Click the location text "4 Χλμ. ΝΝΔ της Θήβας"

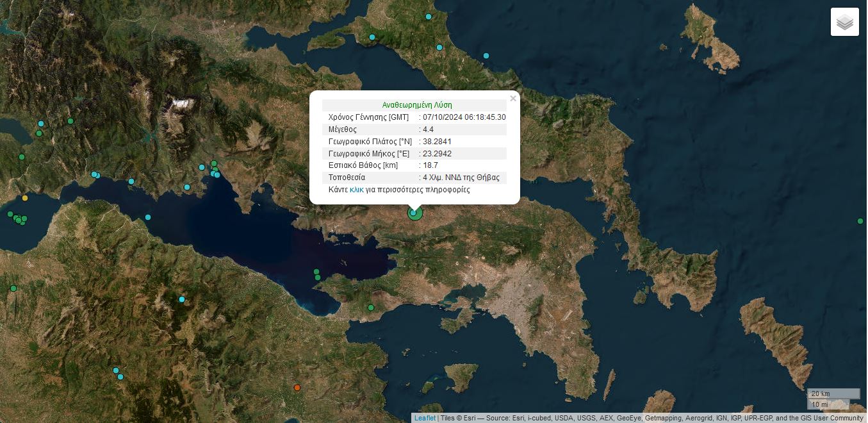click(x=461, y=178)
